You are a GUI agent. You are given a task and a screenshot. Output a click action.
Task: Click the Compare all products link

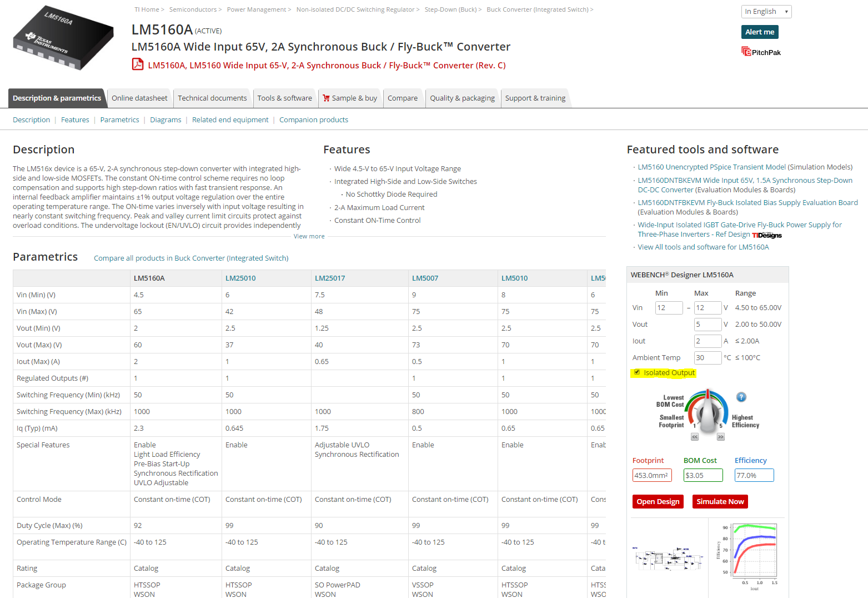click(x=191, y=258)
